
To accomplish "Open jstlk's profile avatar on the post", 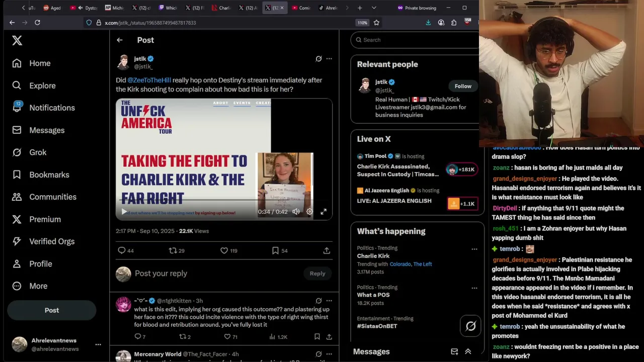I will [x=123, y=62].
